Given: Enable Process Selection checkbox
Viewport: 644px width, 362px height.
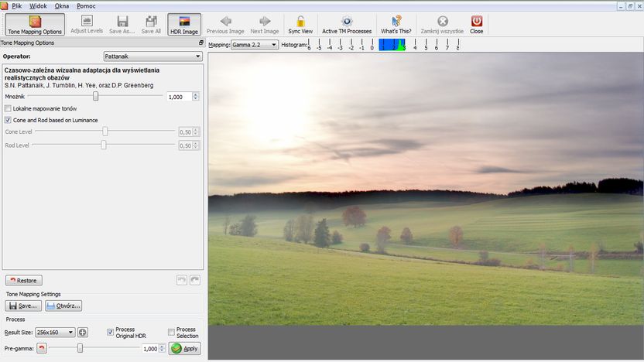Looking at the screenshot, I should (171, 333).
